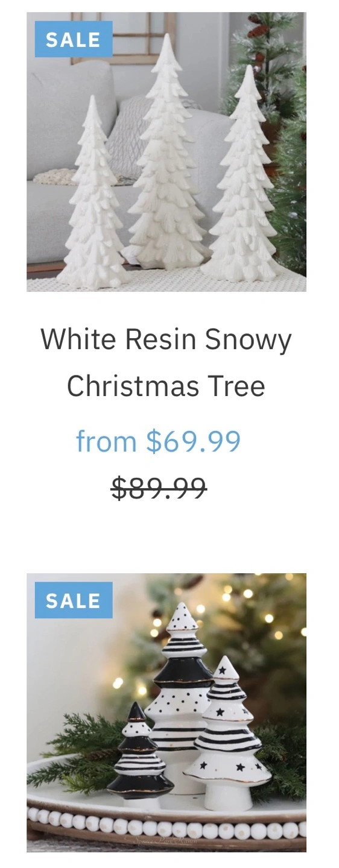This screenshot has width=339, height=868.
Task: Click the SALE badge on black-and-white trees photo
Action: tap(74, 600)
